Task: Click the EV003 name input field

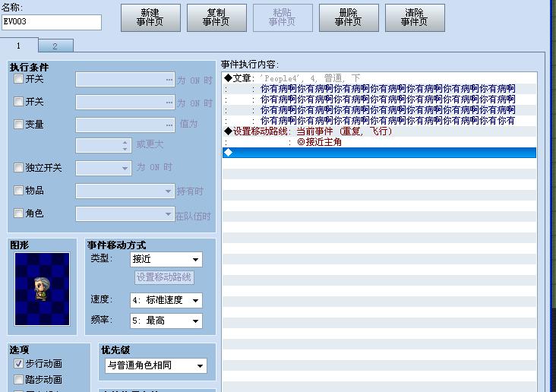Action: (52, 22)
